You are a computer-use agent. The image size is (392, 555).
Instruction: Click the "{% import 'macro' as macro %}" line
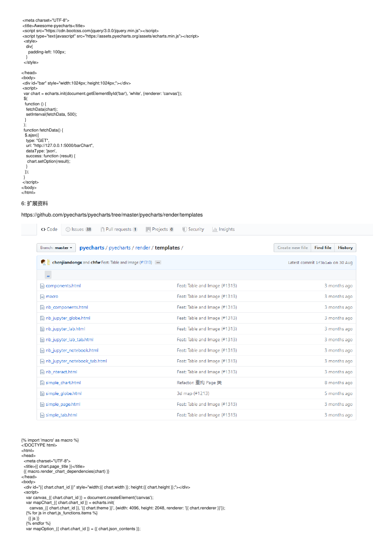click(x=50, y=440)
